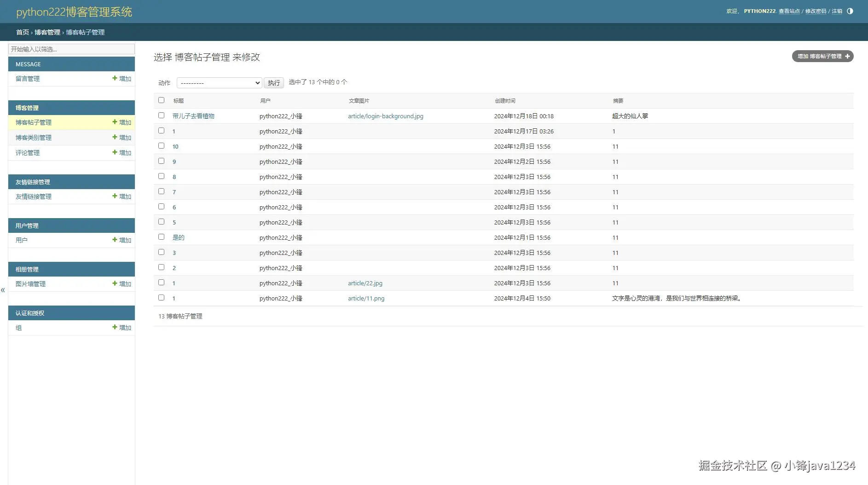Click the plus 增加 beside 博客类别管理

click(x=122, y=138)
